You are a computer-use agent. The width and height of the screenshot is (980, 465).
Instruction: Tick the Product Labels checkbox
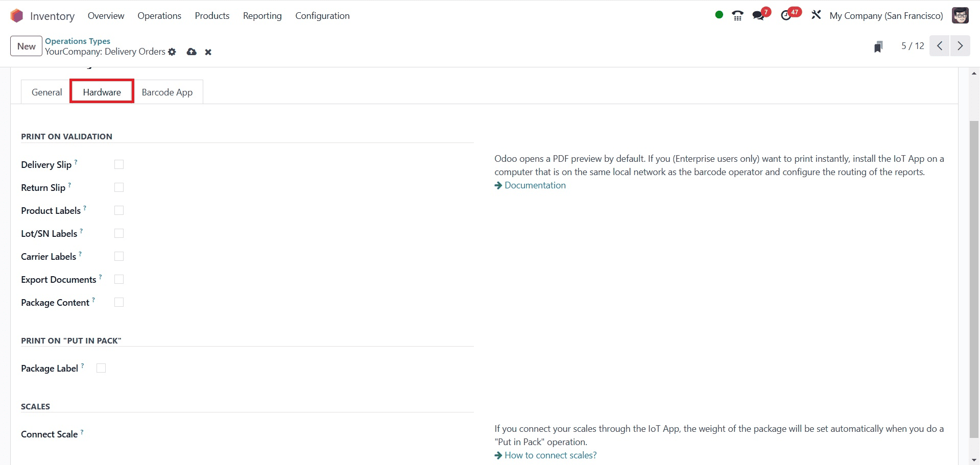click(x=119, y=210)
